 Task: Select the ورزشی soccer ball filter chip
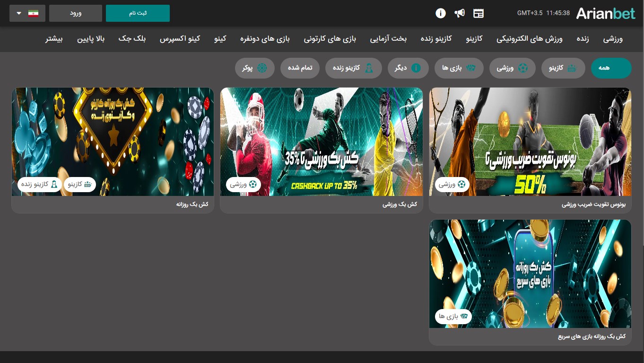(512, 68)
